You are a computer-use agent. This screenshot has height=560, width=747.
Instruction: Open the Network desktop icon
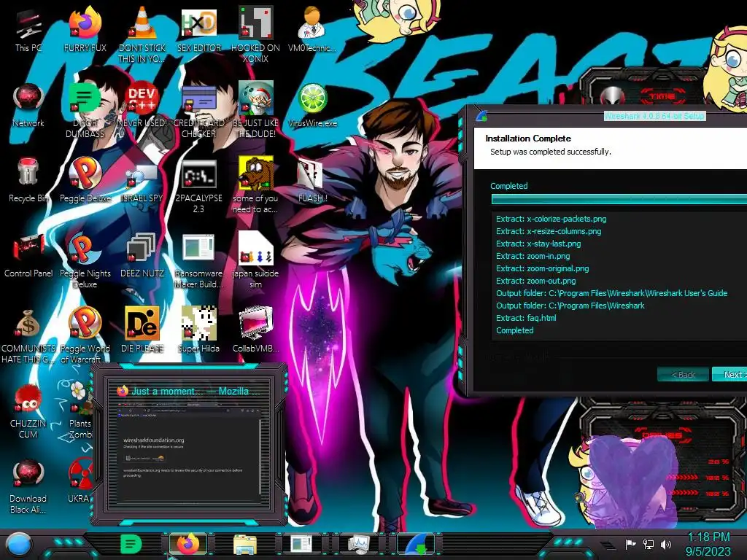pos(28,106)
